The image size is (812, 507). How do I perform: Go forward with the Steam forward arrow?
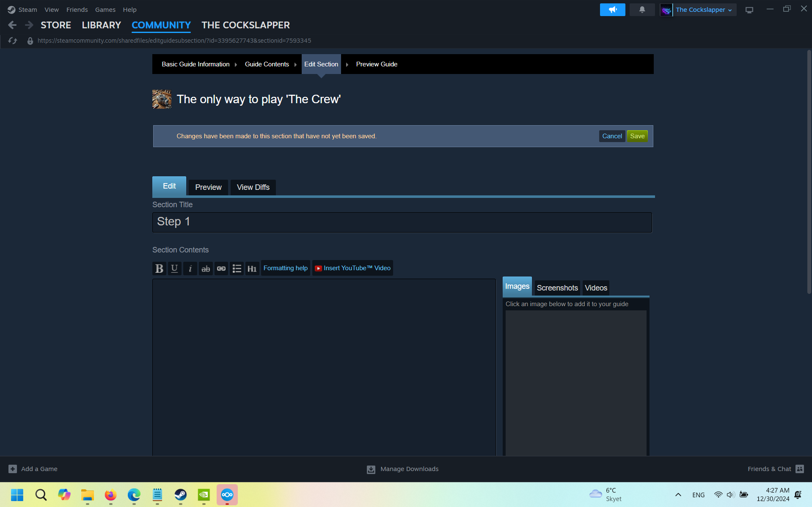(x=29, y=25)
